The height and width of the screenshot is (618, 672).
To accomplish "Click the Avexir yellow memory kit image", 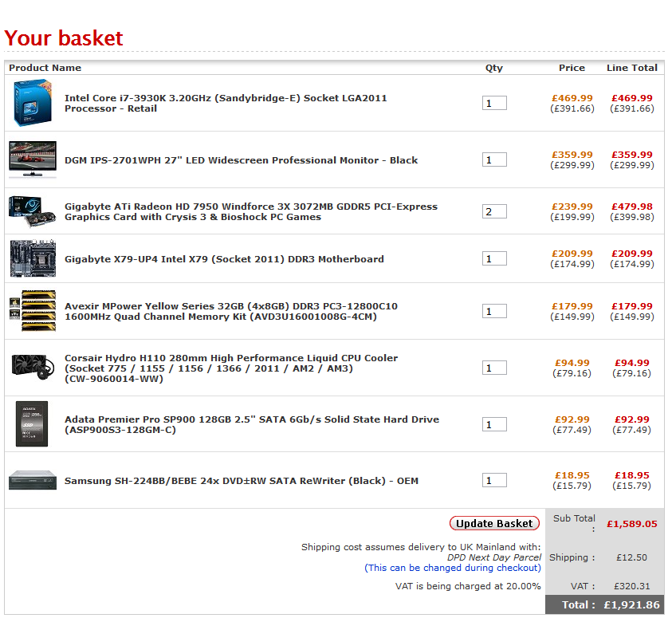I will (33, 311).
